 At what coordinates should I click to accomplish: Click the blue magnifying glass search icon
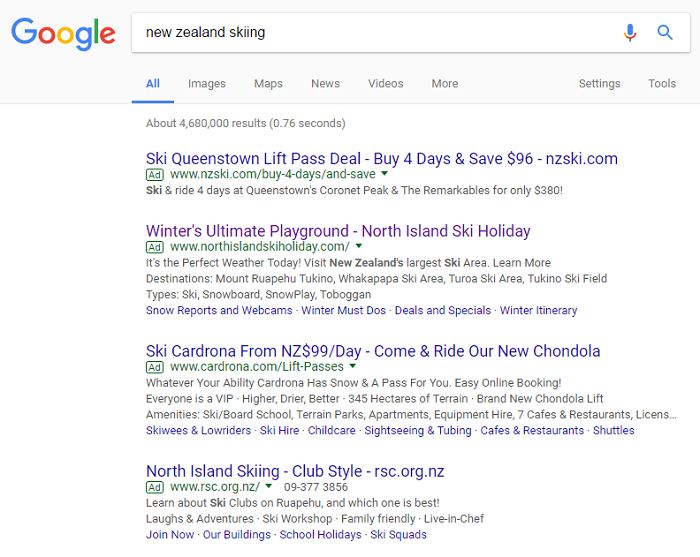(x=665, y=33)
